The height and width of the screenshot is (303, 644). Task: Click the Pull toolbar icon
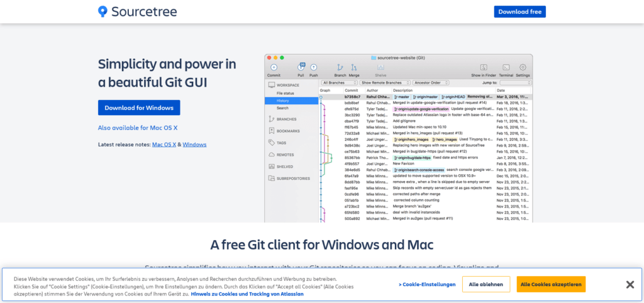pyautogui.click(x=301, y=67)
